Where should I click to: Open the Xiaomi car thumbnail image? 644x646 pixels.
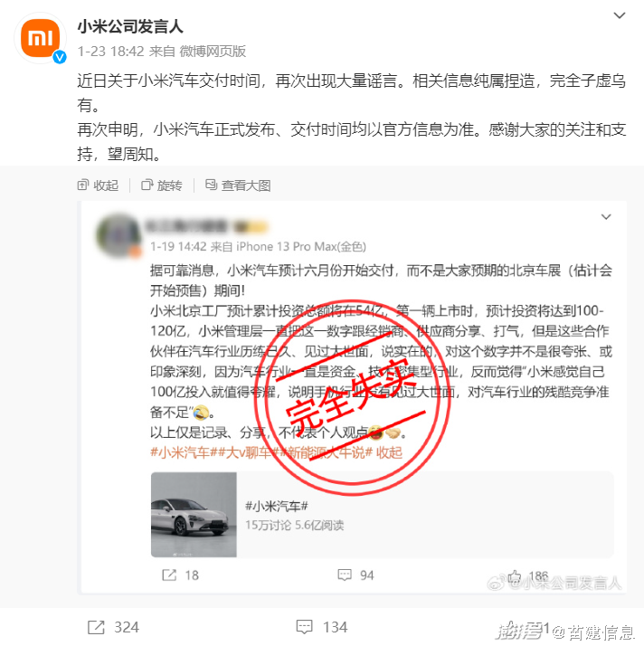pos(194,515)
